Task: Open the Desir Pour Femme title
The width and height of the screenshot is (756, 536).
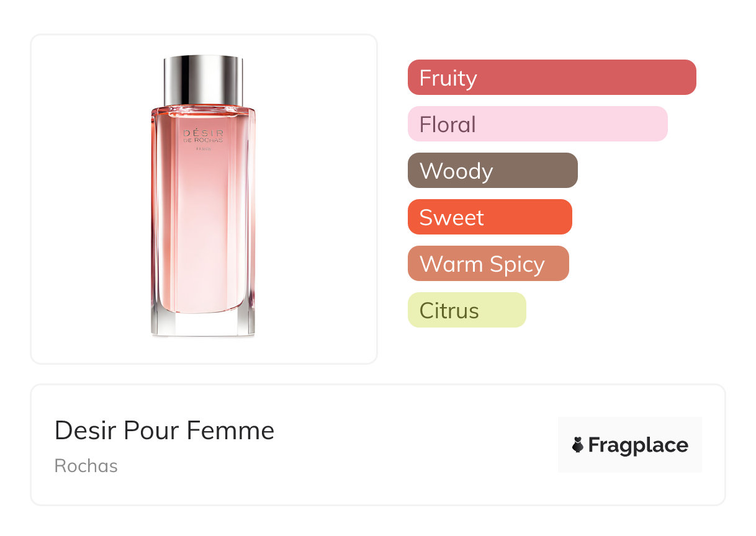Action: tap(164, 431)
